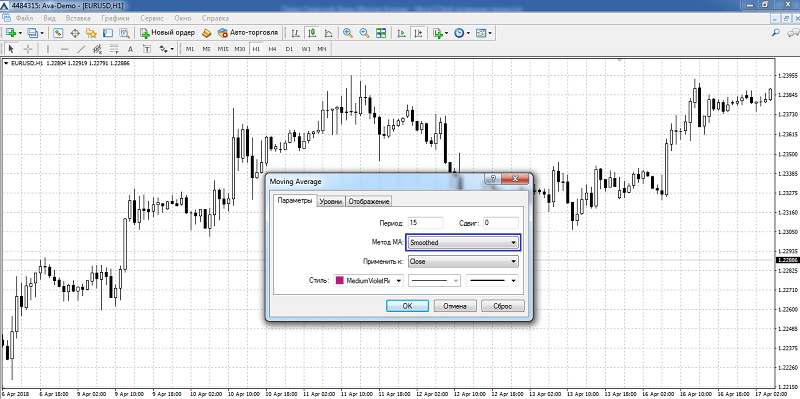The image size is (800, 399).
Task: Open the search magnifier in toolbar
Action: click(x=776, y=33)
